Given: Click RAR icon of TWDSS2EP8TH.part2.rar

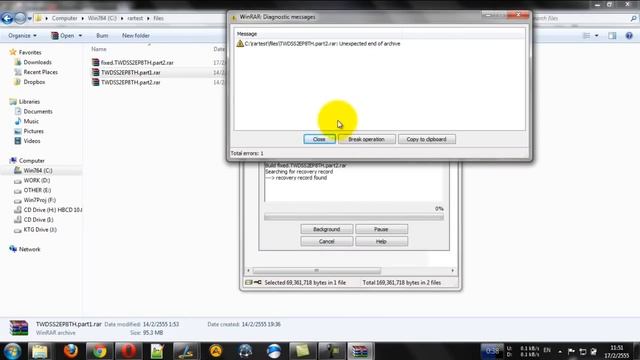Looking at the screenshot, I should pos(96,82).
